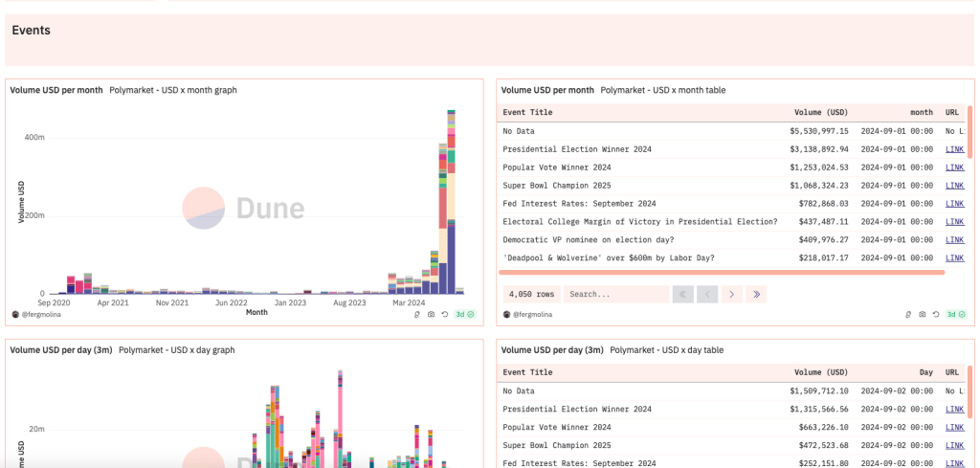Refresh the USD x month table
The image size is (980, 468).
pyautogui.click(x=936, y=314)
